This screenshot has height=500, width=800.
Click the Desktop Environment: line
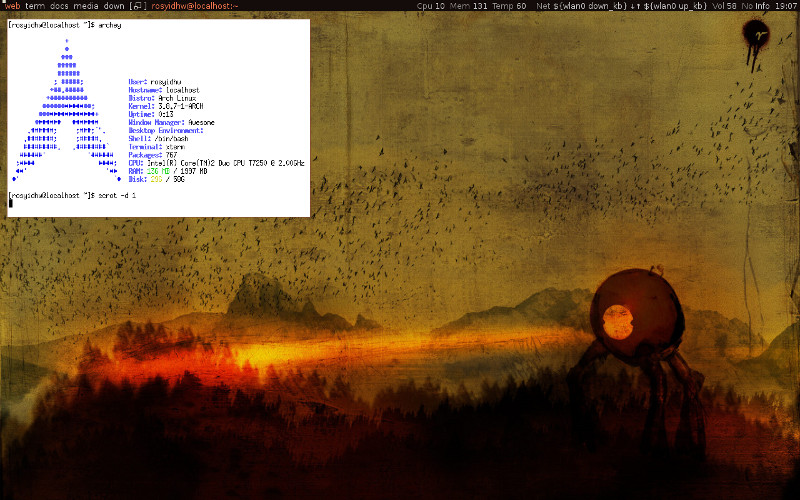point(166,131)
